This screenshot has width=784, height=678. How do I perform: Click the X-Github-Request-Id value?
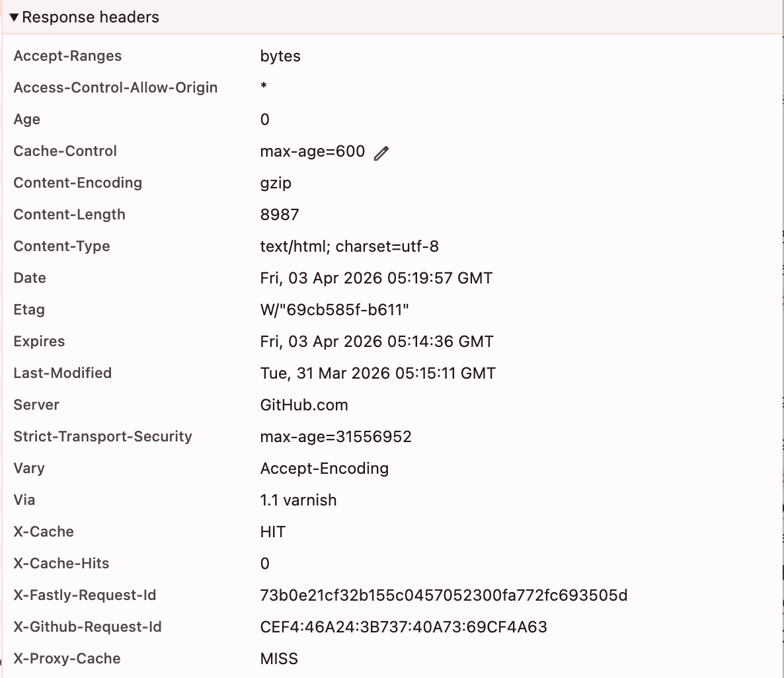pos(403,627)
